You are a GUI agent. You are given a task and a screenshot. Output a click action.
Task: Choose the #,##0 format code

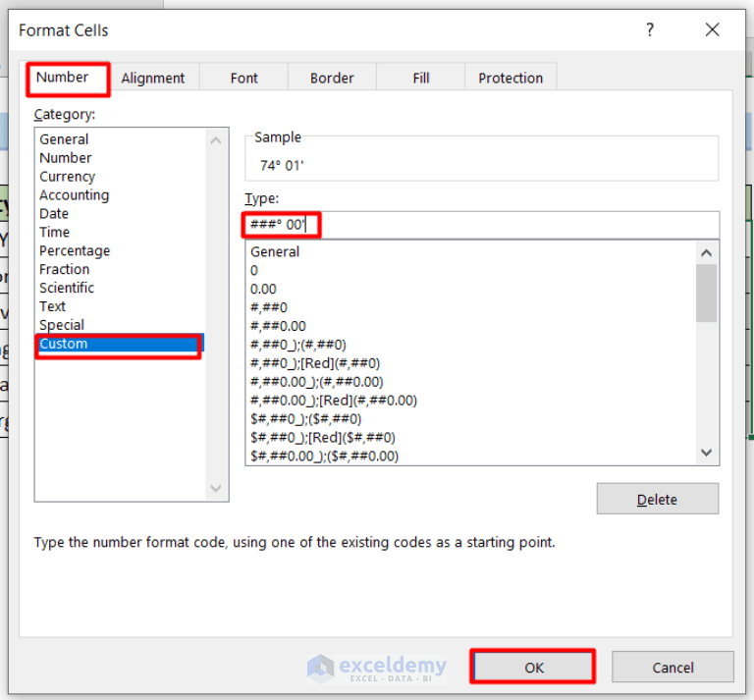click(x=471, y=307)
